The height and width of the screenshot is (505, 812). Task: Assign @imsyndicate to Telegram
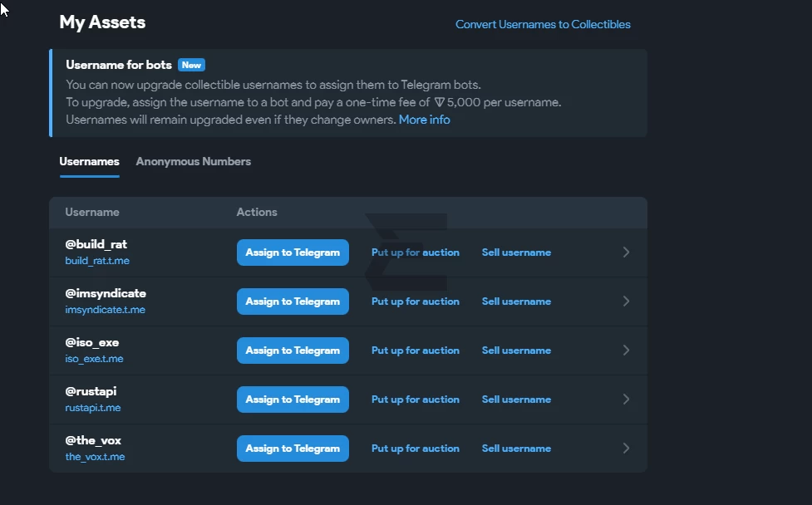(293, 302)
